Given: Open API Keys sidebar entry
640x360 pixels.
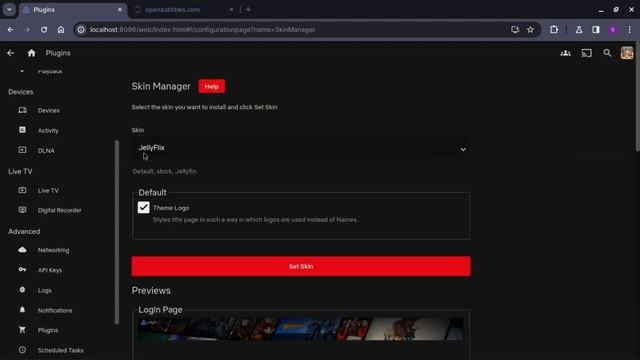Looking at the screenshot, I should 50,270.
